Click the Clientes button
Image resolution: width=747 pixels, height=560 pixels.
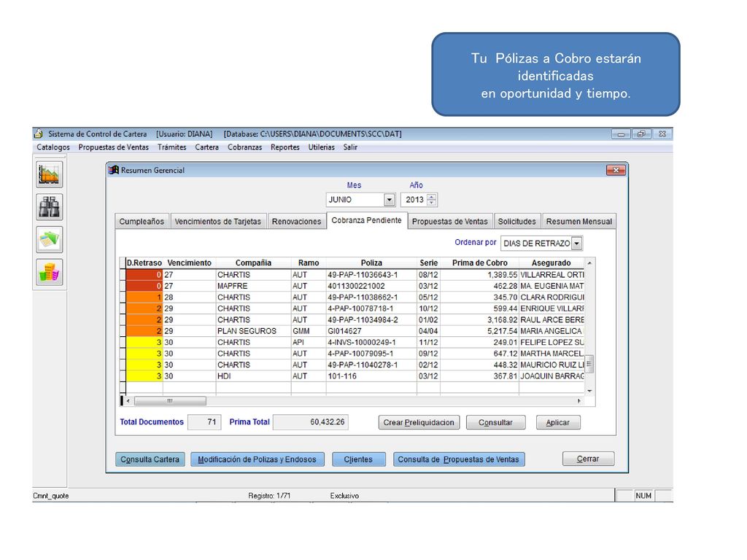point(358,459)
